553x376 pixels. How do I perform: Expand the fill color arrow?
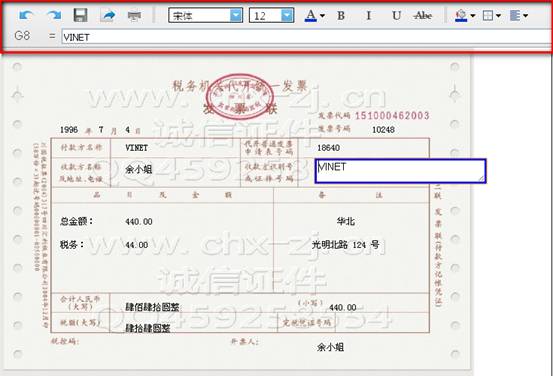[x=473, y=16]
